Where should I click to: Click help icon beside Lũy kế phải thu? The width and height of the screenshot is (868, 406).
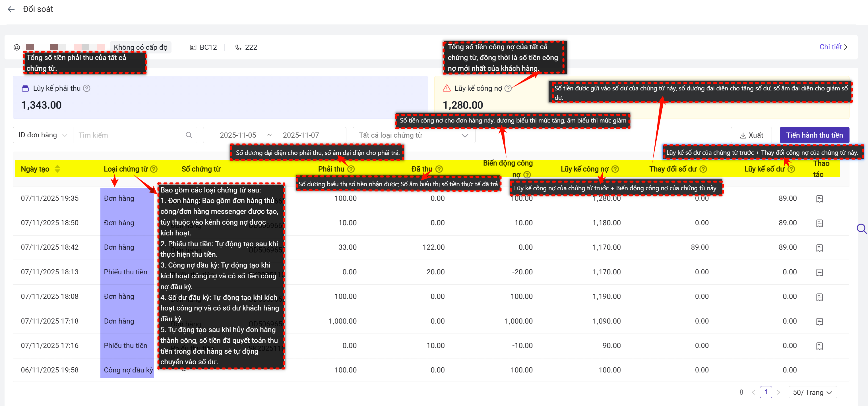(x=86, y=88)
